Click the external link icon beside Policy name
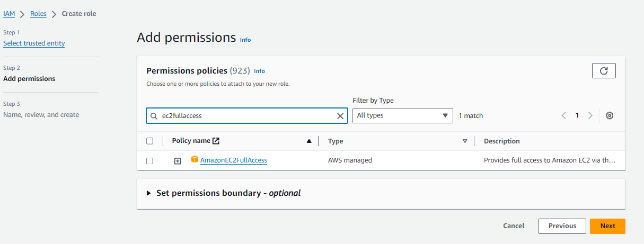Image resolution: width=644 pixels, height=244 pixels. pos(216,141)
